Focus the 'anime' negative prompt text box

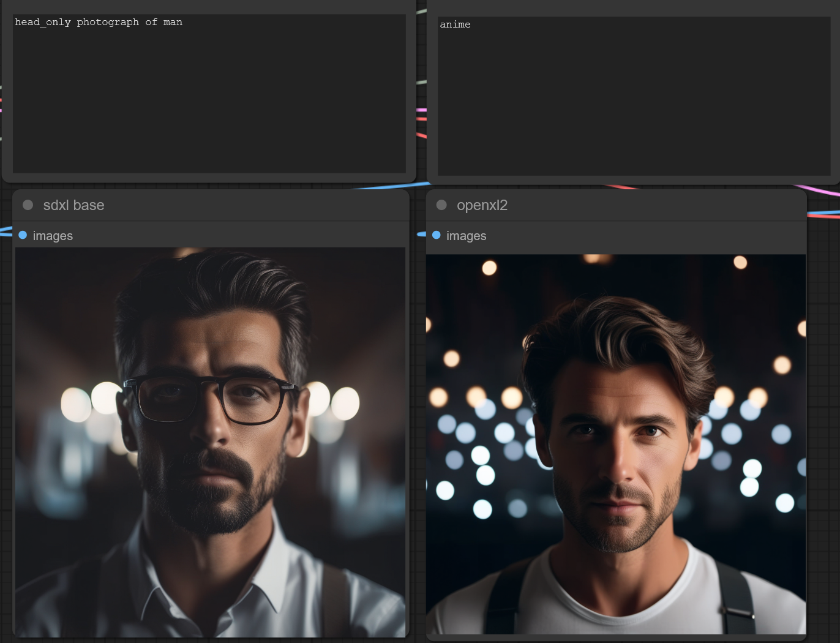pos(634,96)
